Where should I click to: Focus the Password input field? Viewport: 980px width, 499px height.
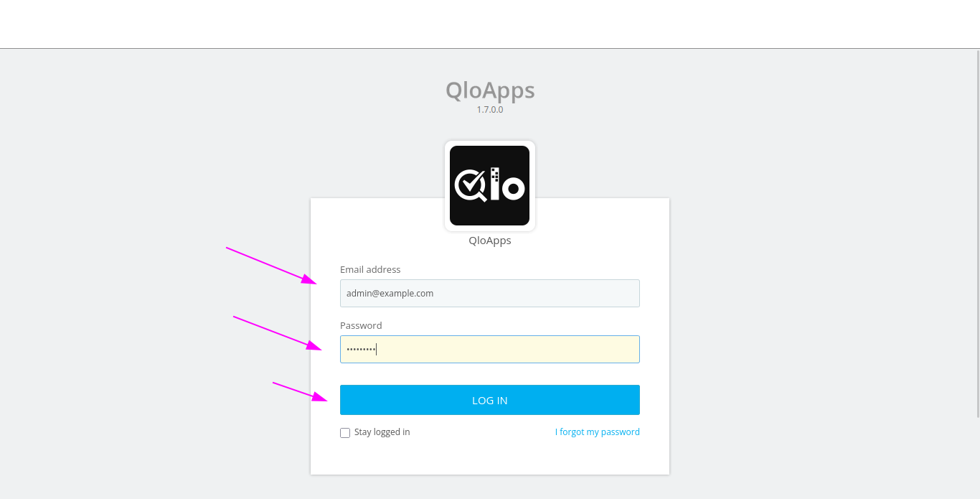490,349
